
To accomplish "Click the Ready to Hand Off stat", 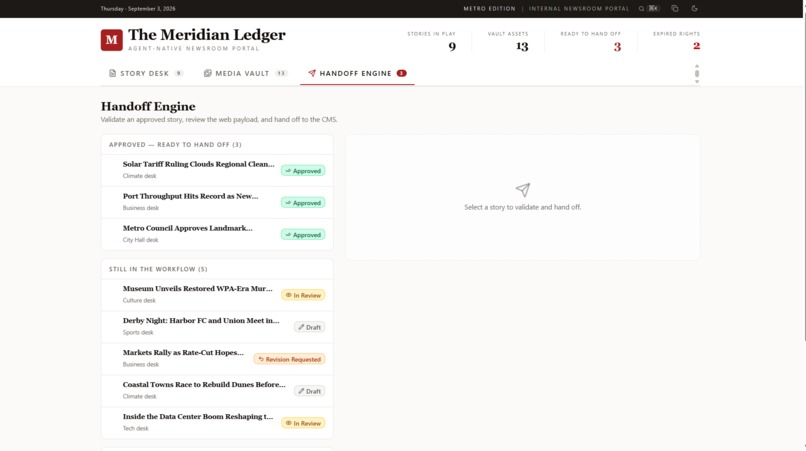I will pyautogui.click(x=591, y=41).
